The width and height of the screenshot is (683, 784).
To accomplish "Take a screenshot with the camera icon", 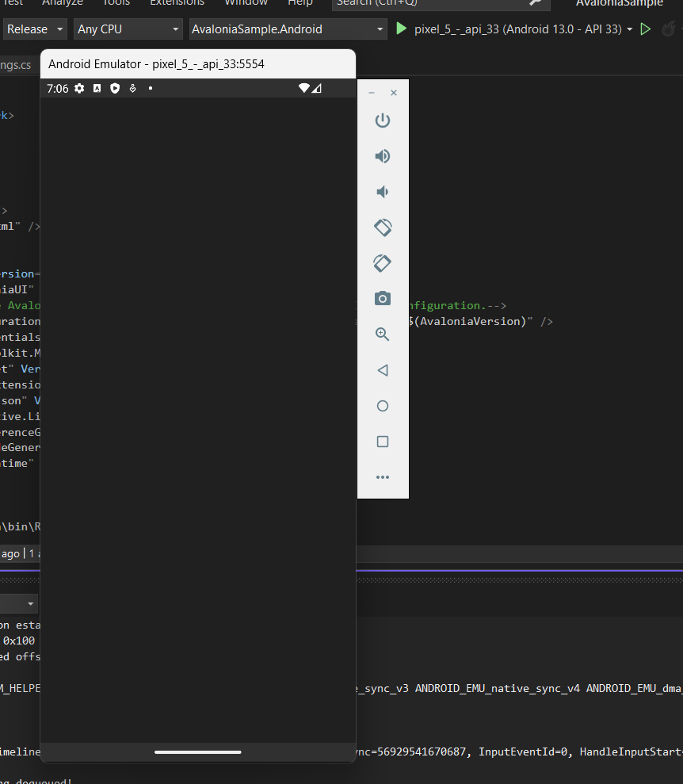I will pos(383,299).
